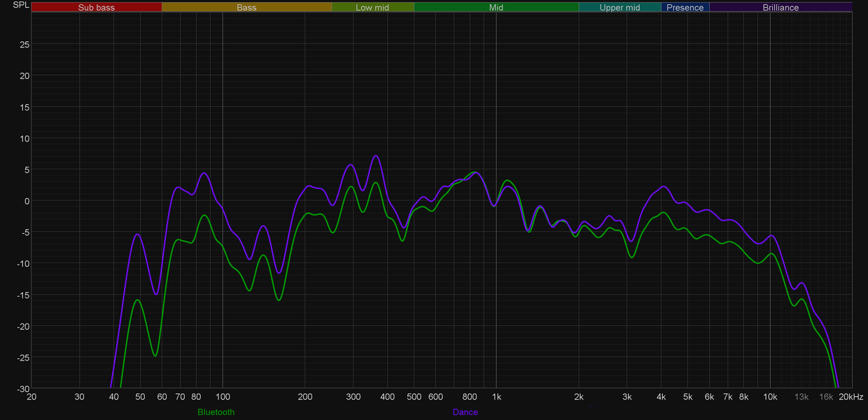
Task: Toggle the green Bluetooth curve legend
Action: (216, 412)
